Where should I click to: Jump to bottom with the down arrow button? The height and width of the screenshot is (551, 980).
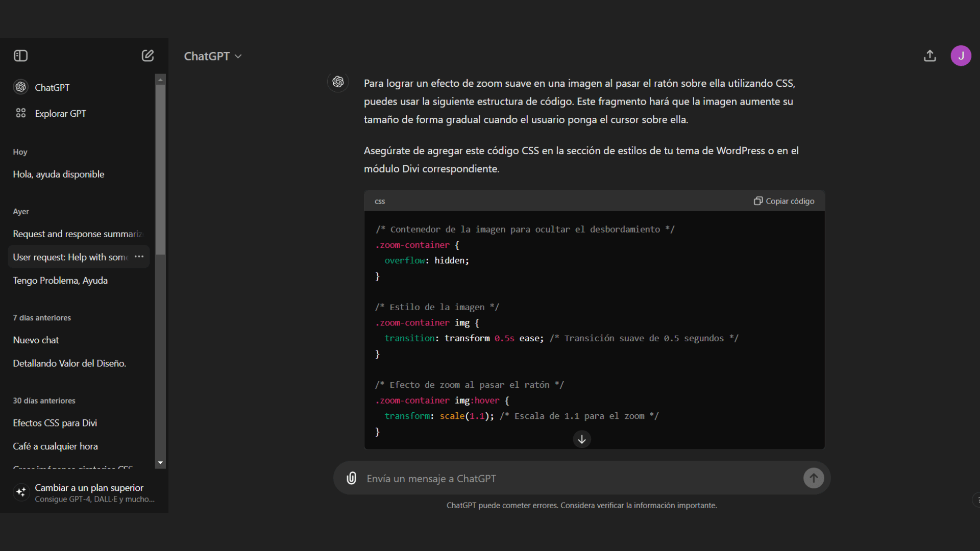coord(582,439)
